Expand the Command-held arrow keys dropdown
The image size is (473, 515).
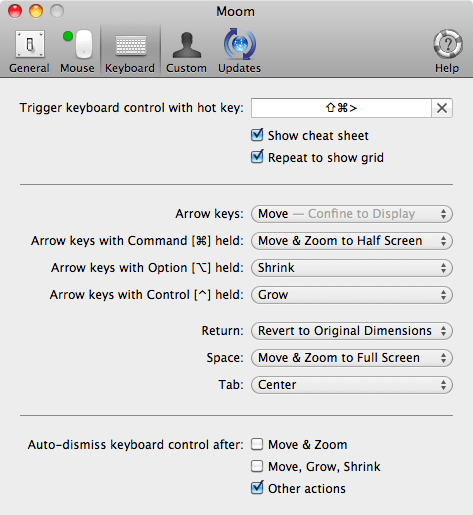(352, 241)
